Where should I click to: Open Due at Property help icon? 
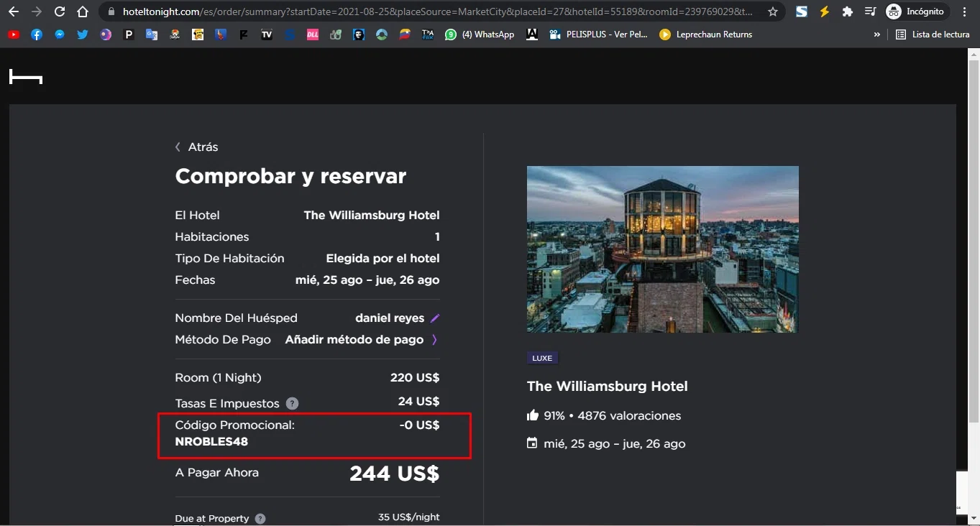tap(260, 519)
